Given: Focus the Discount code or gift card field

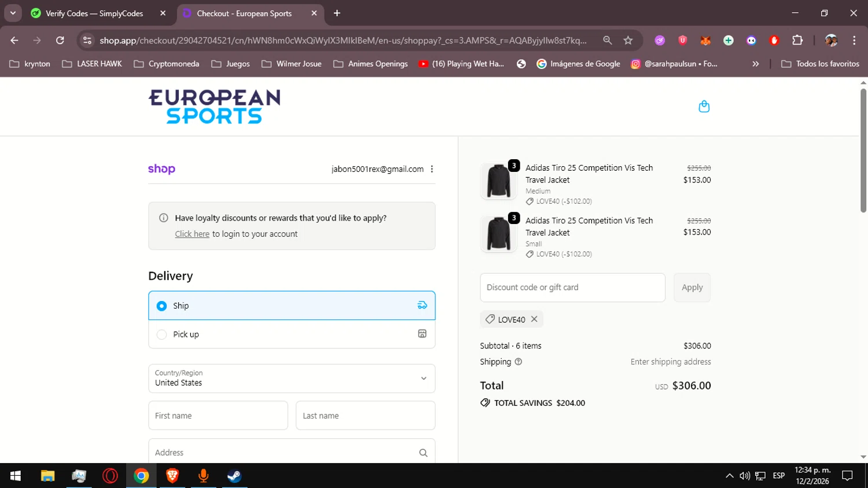Looking at the screenshot, I should point(572,287).
